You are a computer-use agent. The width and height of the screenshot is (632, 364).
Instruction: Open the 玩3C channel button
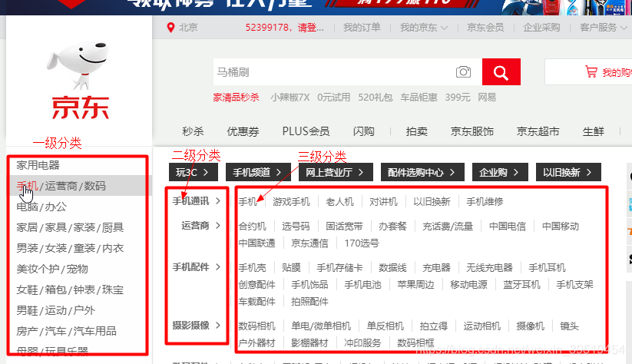tap(194, 173)
